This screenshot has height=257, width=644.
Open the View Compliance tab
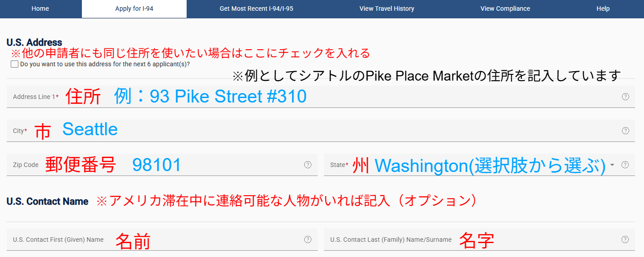[505, 9]
